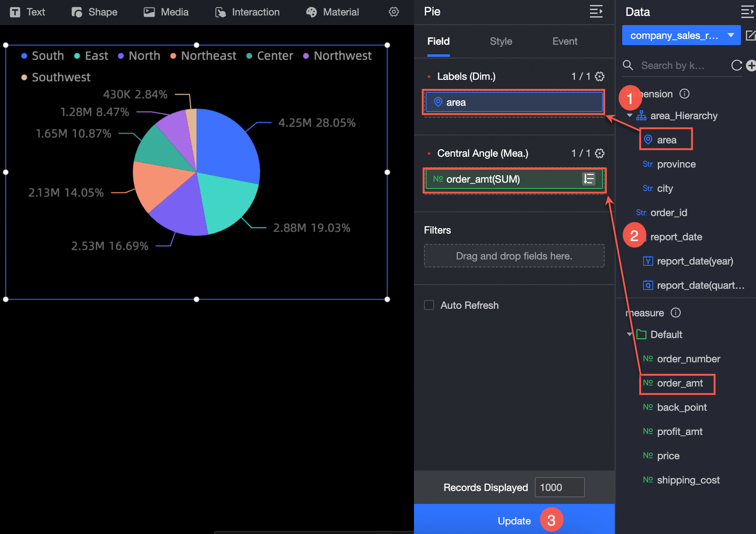Select the order_amt(SUM) field pill
Image resolution: width=756 pixels, height=534 pixels.
(514, 179)
